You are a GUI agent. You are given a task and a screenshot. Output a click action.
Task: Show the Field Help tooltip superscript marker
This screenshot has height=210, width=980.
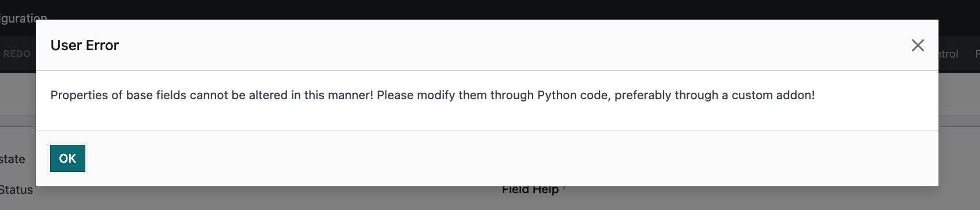564,188
